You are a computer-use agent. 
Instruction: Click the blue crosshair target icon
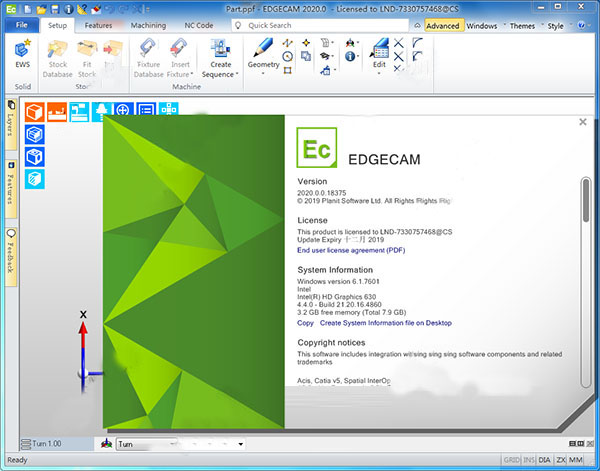[x=123, y=111]
